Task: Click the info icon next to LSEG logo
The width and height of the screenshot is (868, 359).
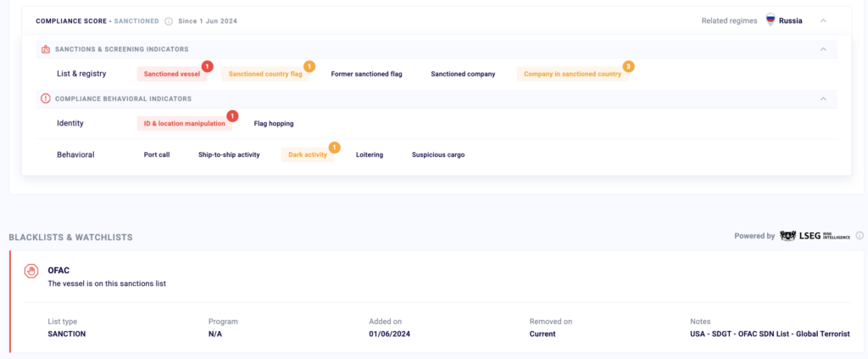Action: [x=860, y=235]
